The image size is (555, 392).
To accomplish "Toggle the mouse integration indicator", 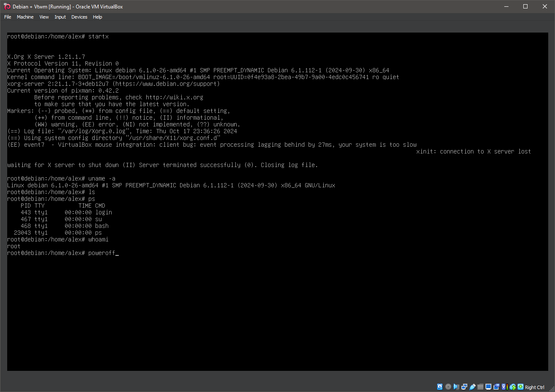I will (x=513, y=387).
